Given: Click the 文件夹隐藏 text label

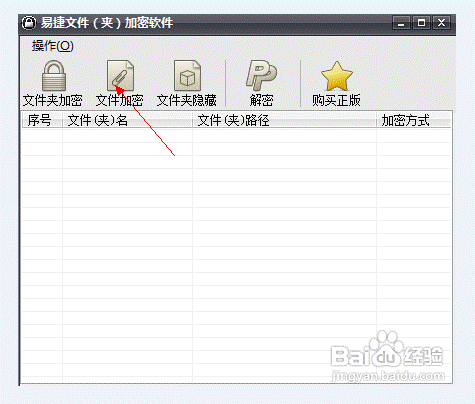Looking at the screenshot, I should [x=187, y=100].
